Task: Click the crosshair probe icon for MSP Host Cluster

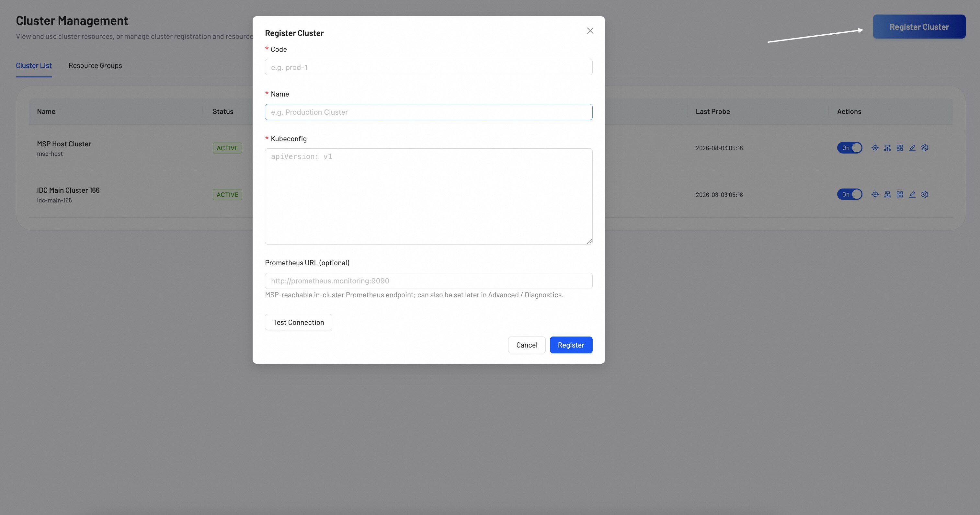Action: click(x=875, y=148)
